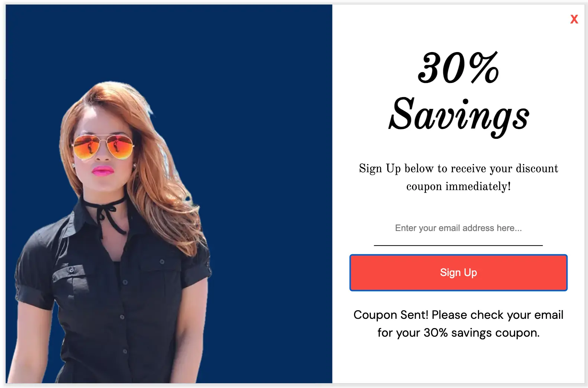Click the "Coupon Sent!" confirmation message
This screenshot has width=588, height=388.
[458, 315]
